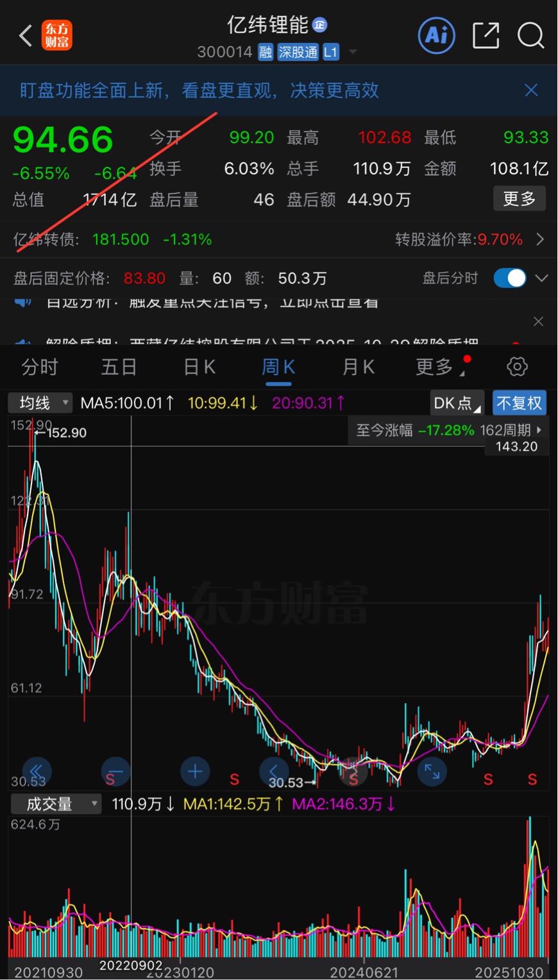The width and height of the screenshot is (558, 980).
Task: Tap the 83.80 after-hours fixed price
Action: (144, 278)
